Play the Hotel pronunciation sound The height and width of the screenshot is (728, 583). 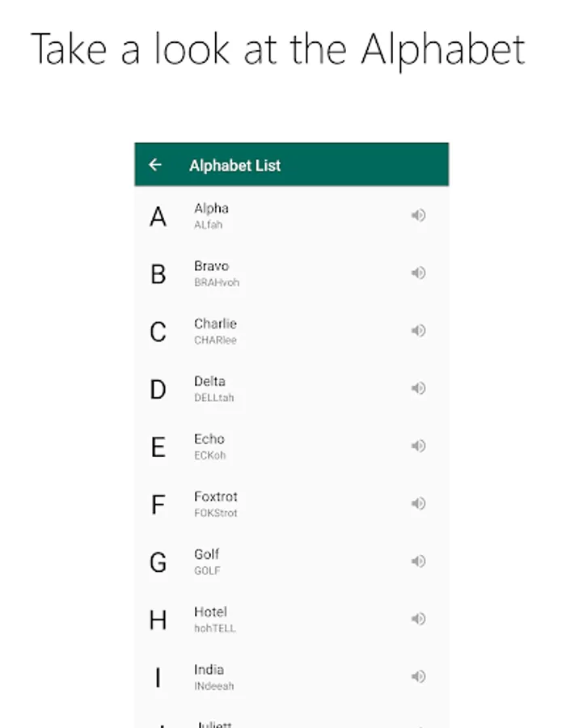pos(418,619)
